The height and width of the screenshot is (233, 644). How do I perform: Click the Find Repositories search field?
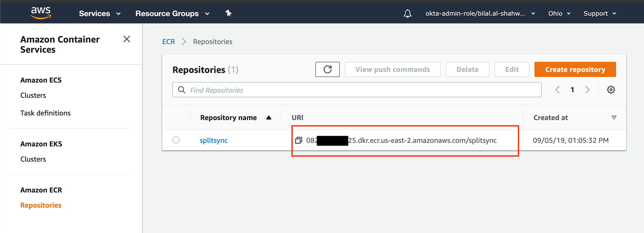click(357, 90)
